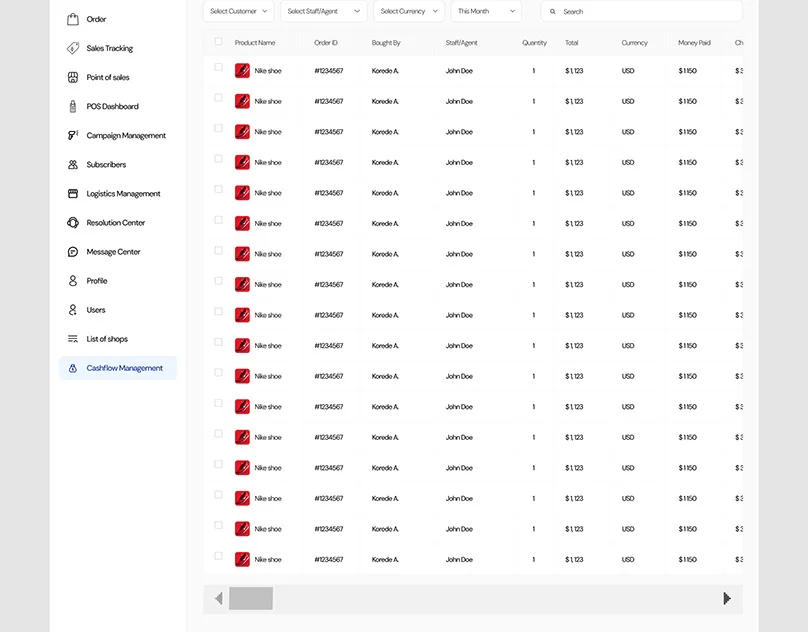Click the Order ID column header
This screenshot has height=632, width=808.
point(326,43)
